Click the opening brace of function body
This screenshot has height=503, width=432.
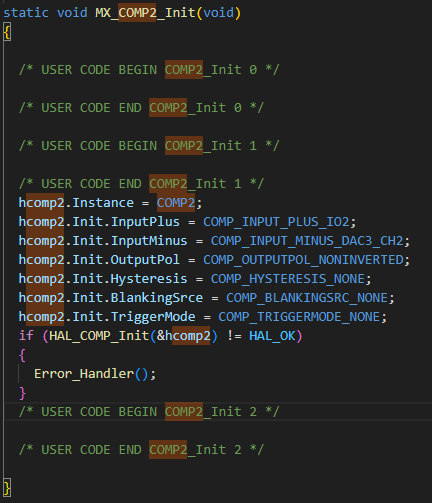7,32
